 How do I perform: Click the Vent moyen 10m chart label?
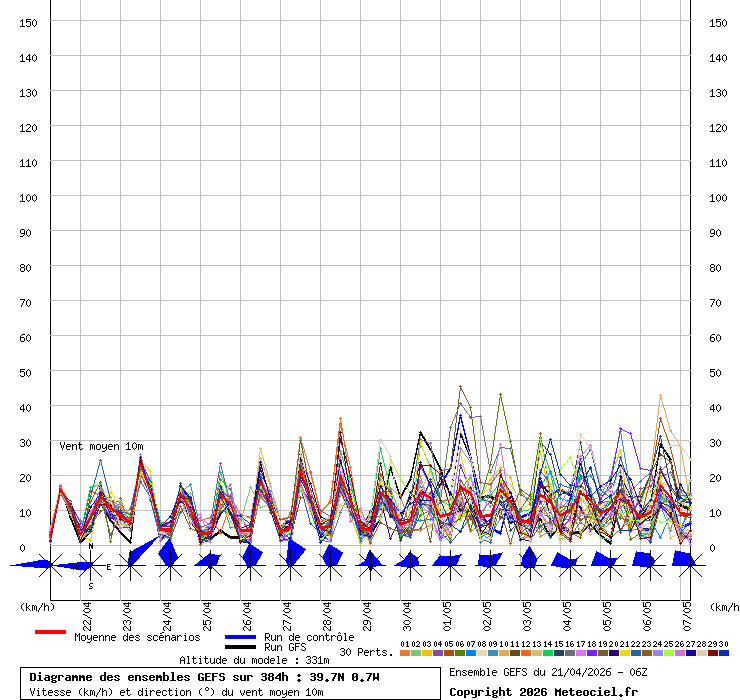[x=101, y=446]
